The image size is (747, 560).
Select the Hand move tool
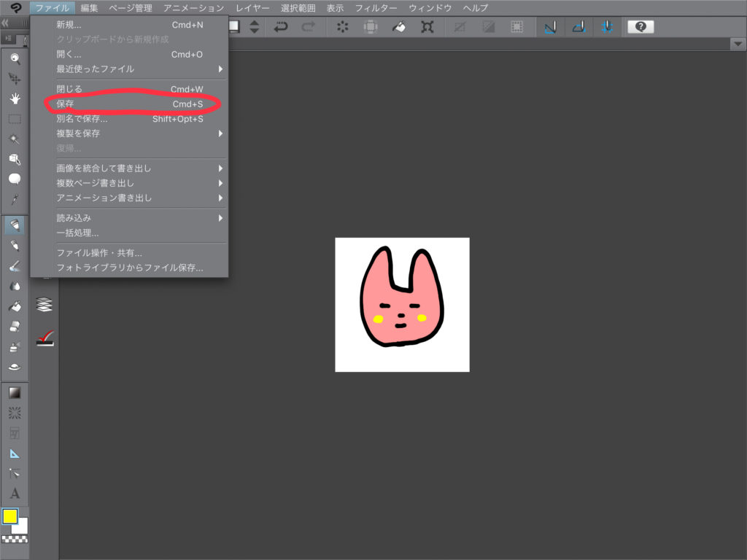point(15,98)
